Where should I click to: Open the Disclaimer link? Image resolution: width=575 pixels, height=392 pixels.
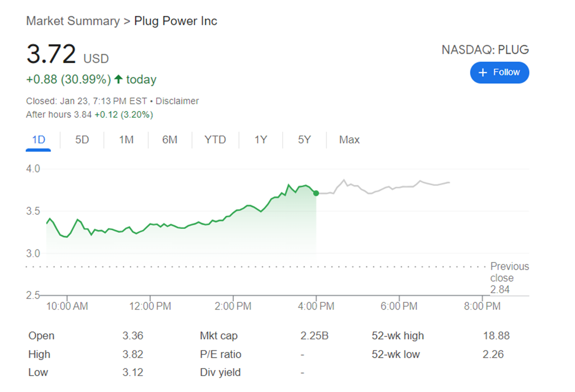[x=177, y=101]
